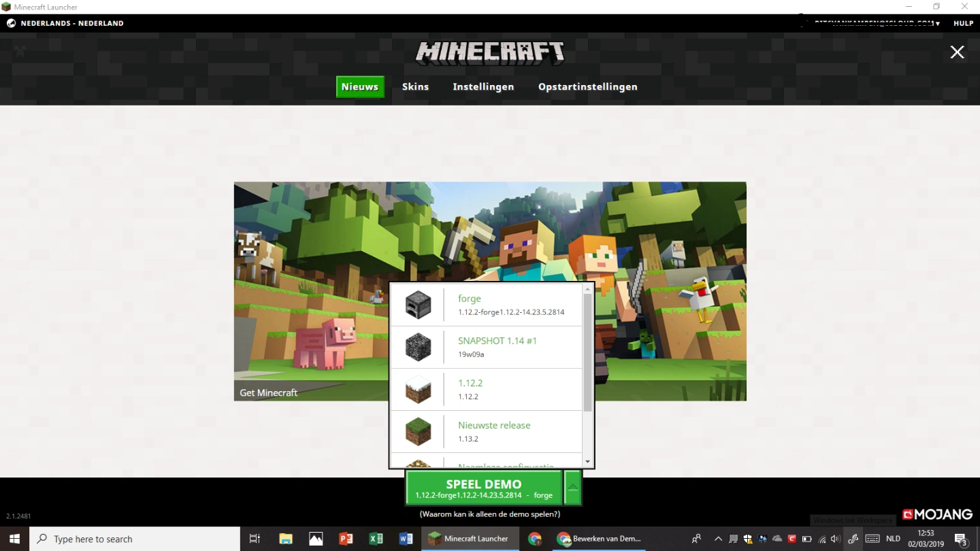Open Task View on the taskbar
980x551 pixels.
[x=255, y=539]
